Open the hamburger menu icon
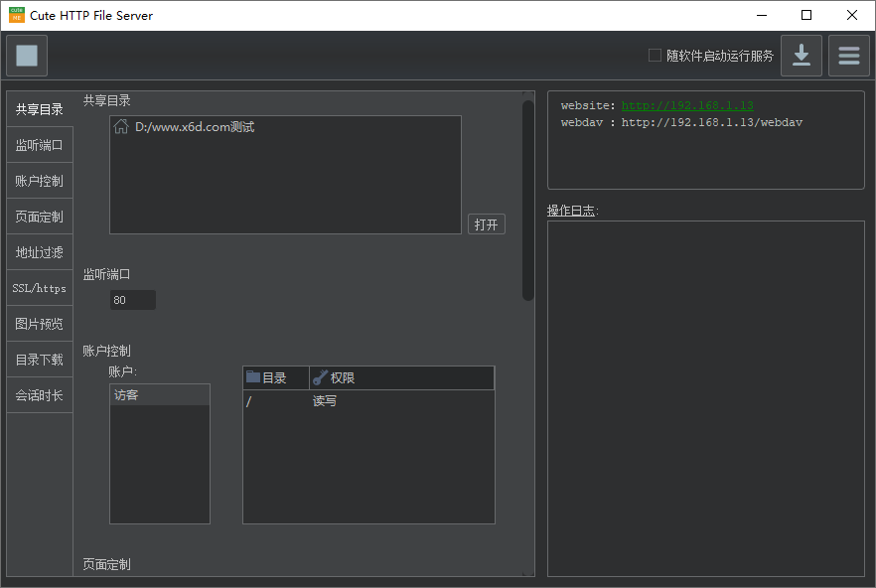 click(848, 56)
